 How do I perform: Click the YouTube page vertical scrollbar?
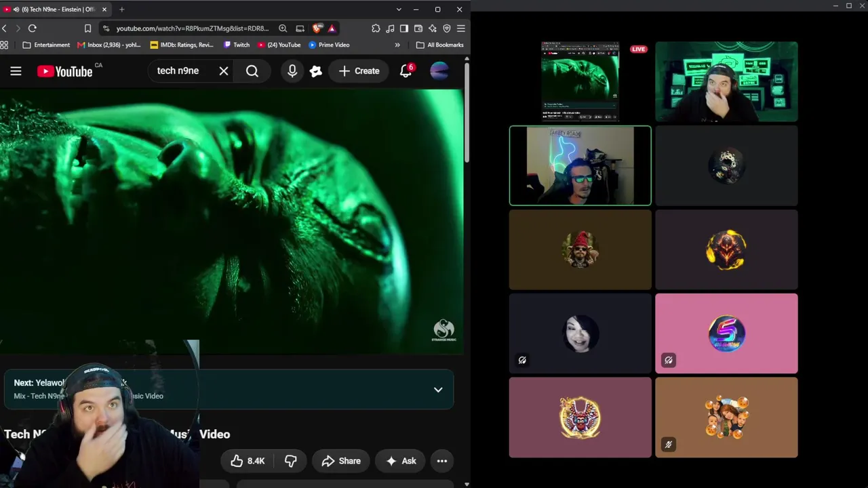click(467, 112)
